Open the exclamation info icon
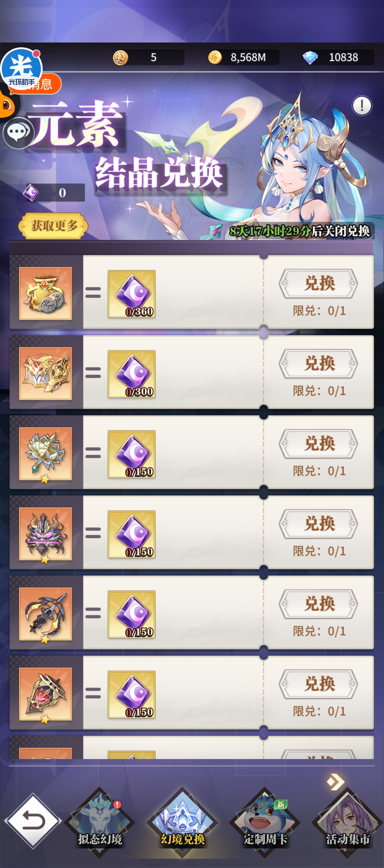 tap(362, 106)
